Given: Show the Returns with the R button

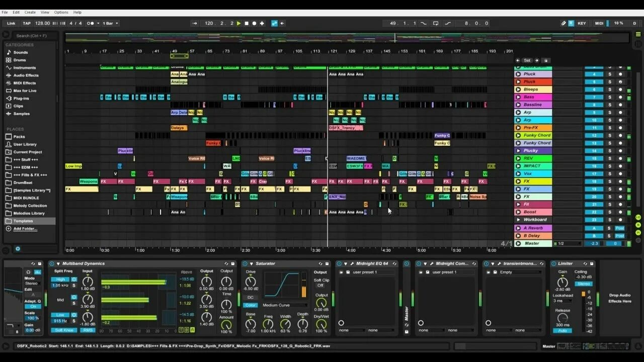Looking at the screenshot, I should (638, 224).
